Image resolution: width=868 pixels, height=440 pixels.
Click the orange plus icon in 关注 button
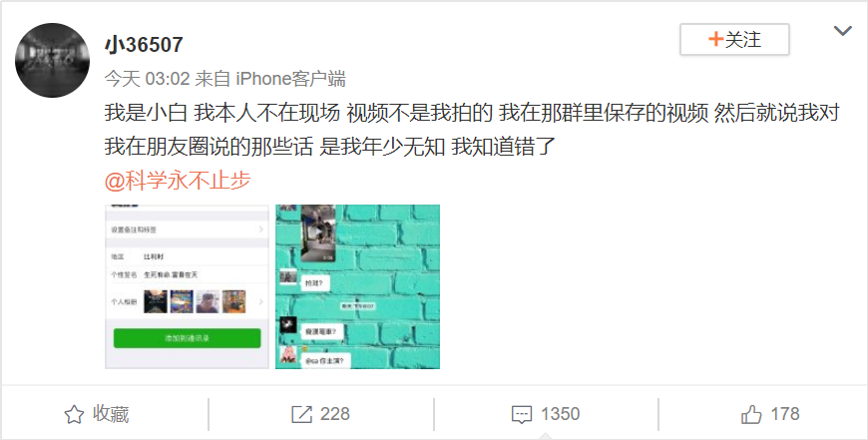pyautogui.click(x=715, y=39)
